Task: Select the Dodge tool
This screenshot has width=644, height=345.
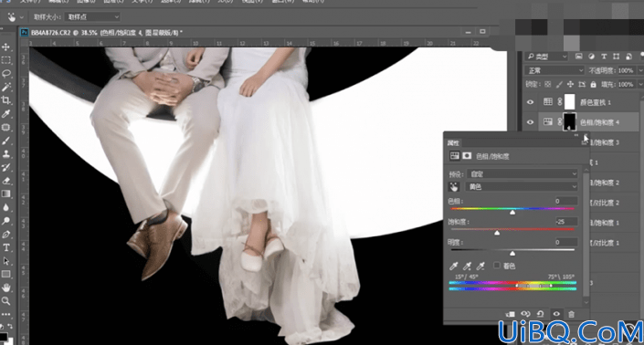Action: coord(5,221)
